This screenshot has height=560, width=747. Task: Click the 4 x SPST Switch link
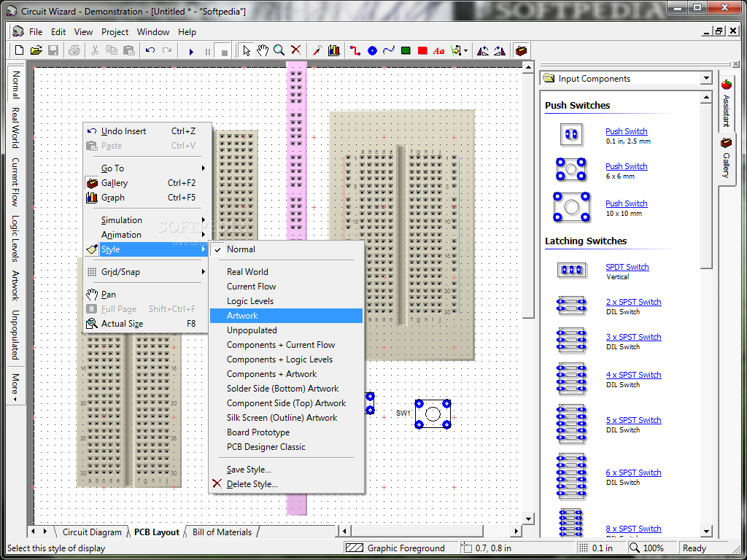pos(634,375)
